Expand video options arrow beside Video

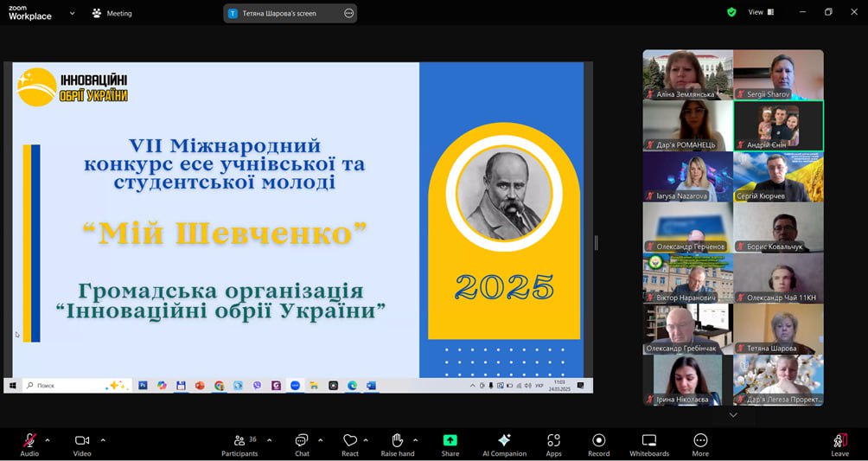pyautogui.click(x=103, y=440)
